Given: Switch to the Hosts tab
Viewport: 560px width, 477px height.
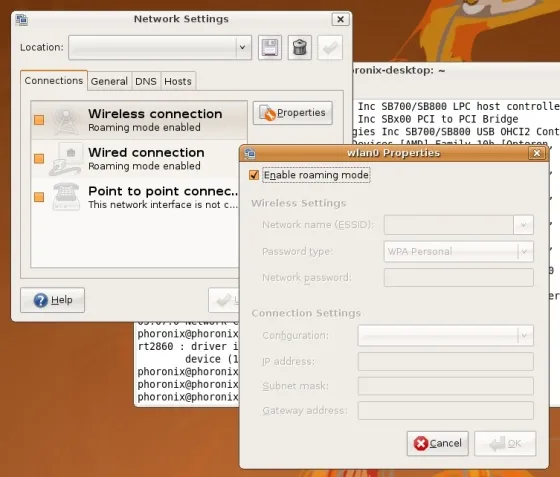Looking at the screenshot, I should pos(178,81).
